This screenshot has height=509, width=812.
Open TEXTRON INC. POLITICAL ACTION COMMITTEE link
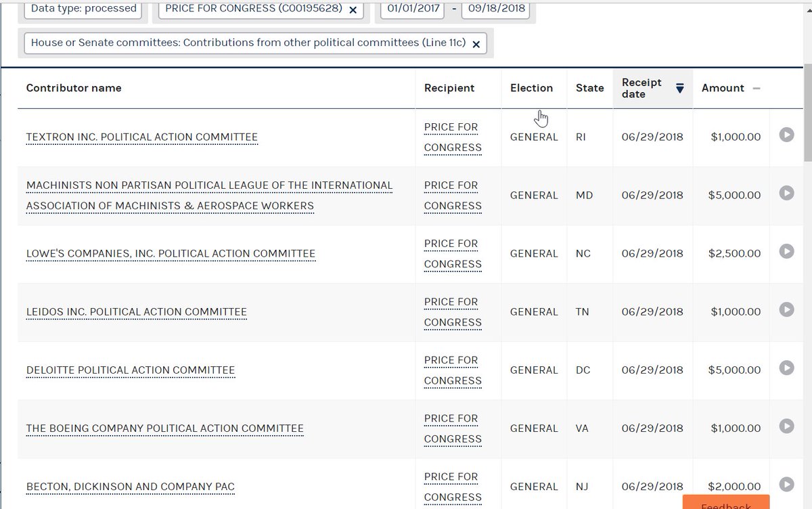coord(142,137)
